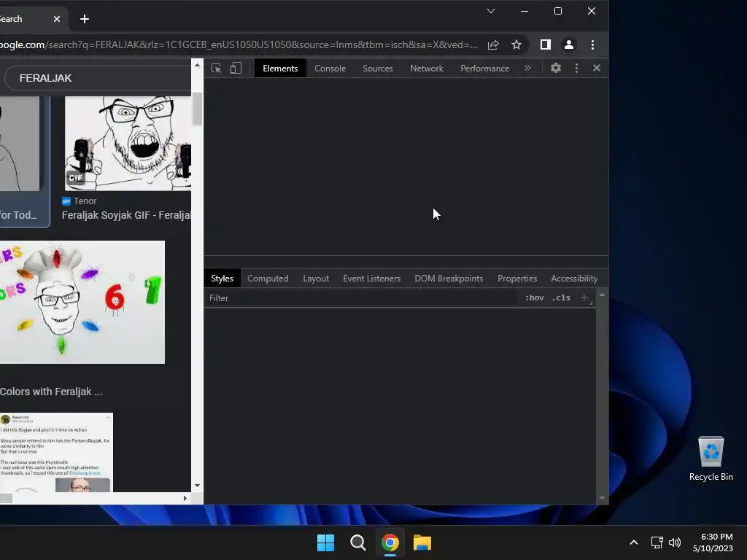Select the Computed pane tab
The image size is (747, 560).
[x=268, y=279]
